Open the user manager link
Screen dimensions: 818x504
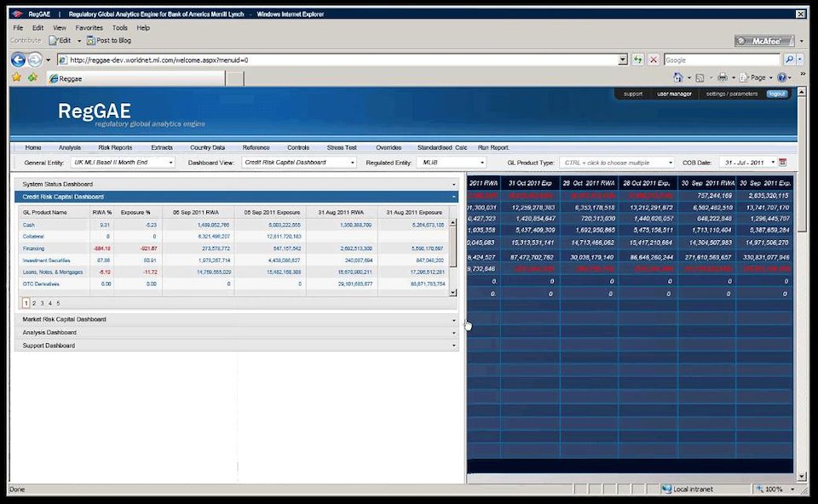674,94
